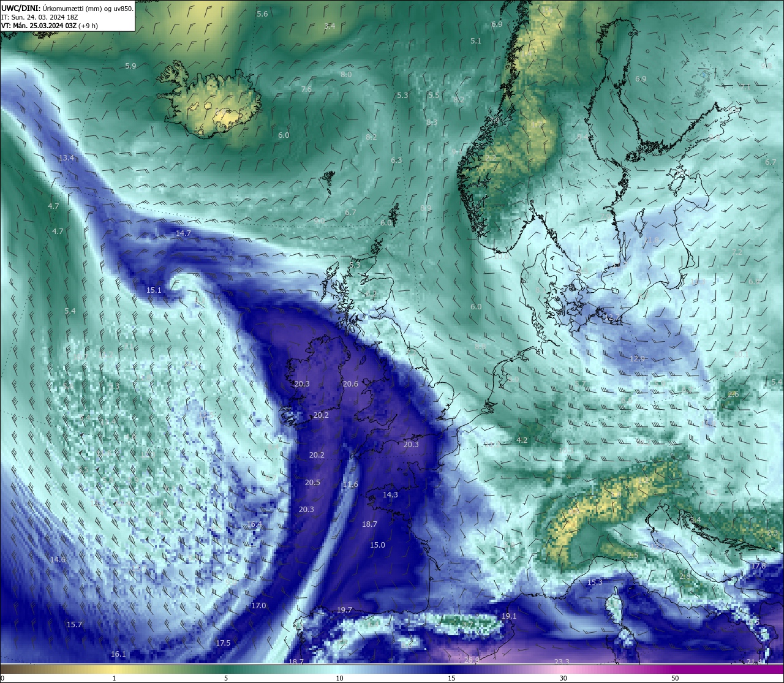The height and width of the screenshot is (683, 784).
Task: Click the map value 14.6
Action: 58,559
